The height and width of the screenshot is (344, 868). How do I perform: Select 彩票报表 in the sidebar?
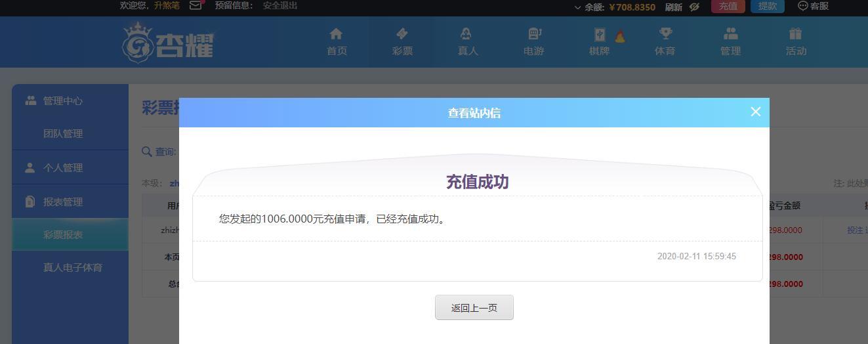point(70,234)
